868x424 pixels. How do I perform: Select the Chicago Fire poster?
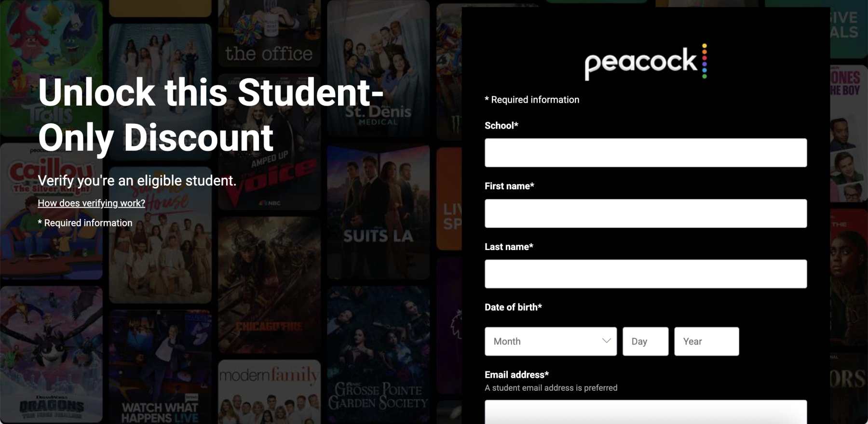pyautogui.click(x=269, y=284)
